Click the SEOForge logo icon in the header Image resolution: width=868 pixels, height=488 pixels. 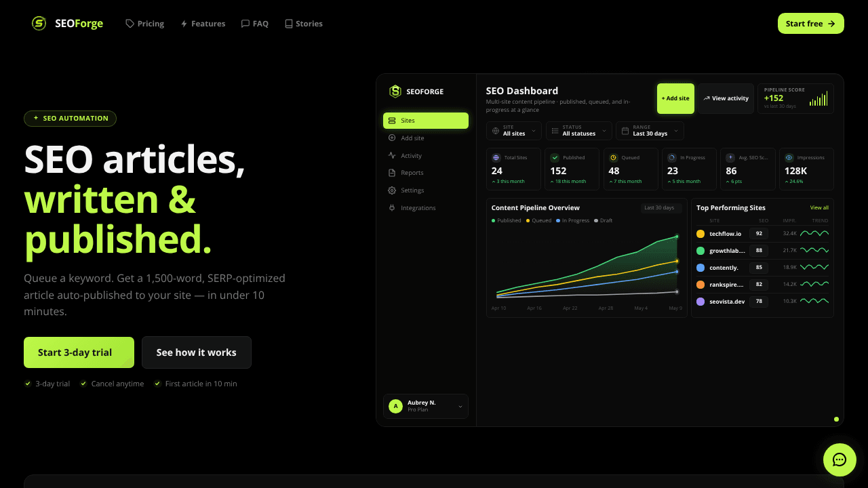pyautogui.click(x=39, y=24)
